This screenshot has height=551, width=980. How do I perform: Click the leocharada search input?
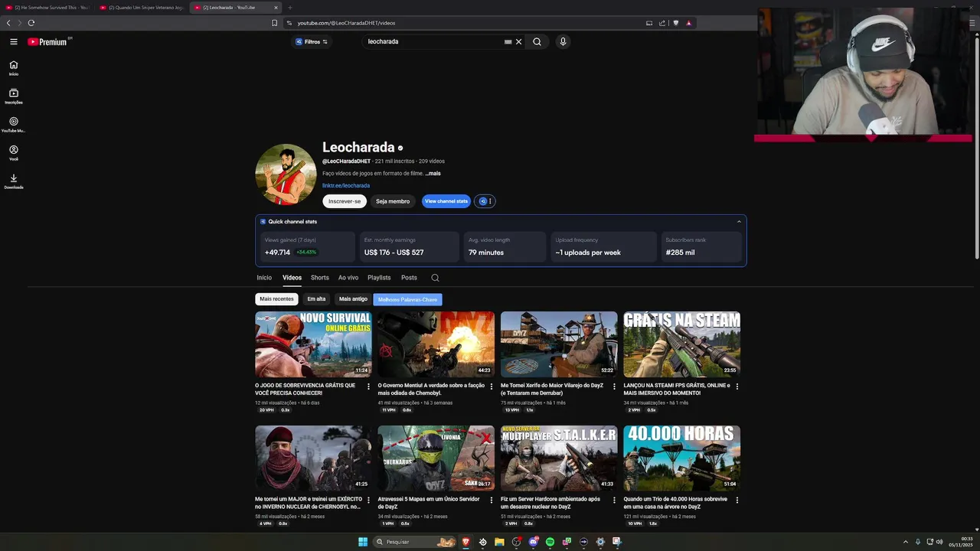433,42
